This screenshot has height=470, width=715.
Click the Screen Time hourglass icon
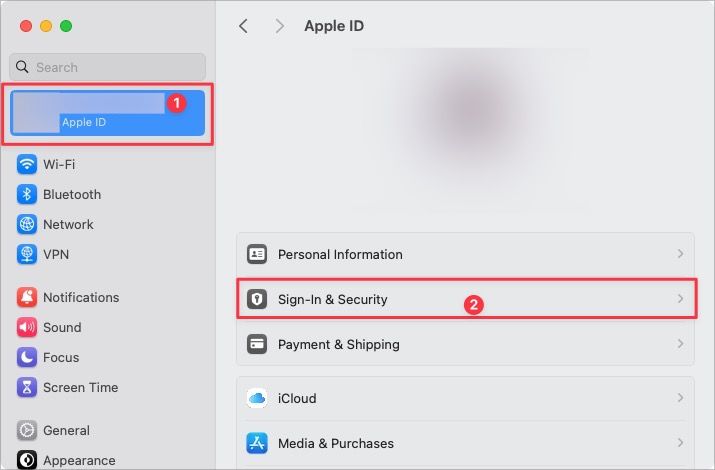point(27,388)
